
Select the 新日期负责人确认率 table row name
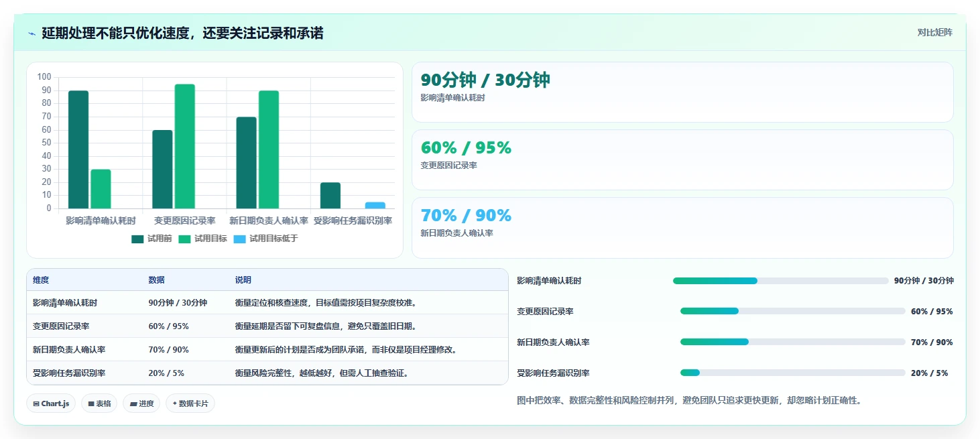coord(69,350)
